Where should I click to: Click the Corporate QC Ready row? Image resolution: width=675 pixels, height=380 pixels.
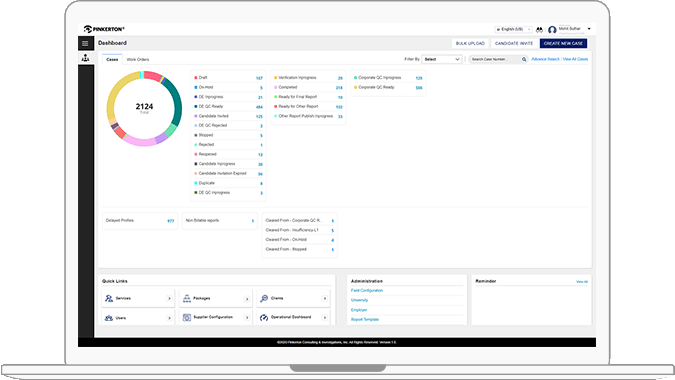point(388,87)
